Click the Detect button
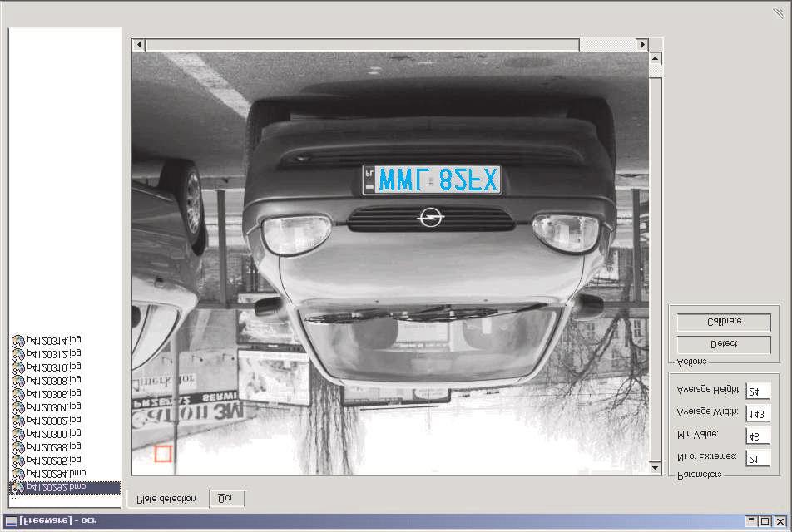792x532 pixels. pos(724,344)
